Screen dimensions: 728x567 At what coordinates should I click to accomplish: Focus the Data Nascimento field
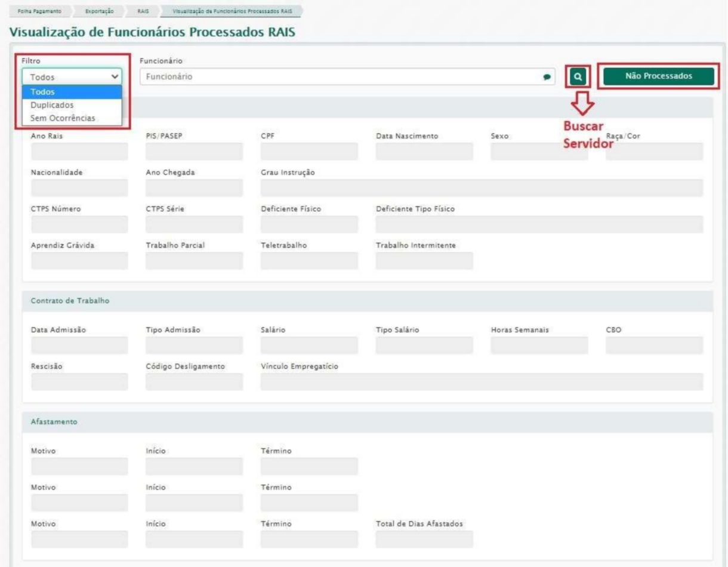tap(424, 152)
